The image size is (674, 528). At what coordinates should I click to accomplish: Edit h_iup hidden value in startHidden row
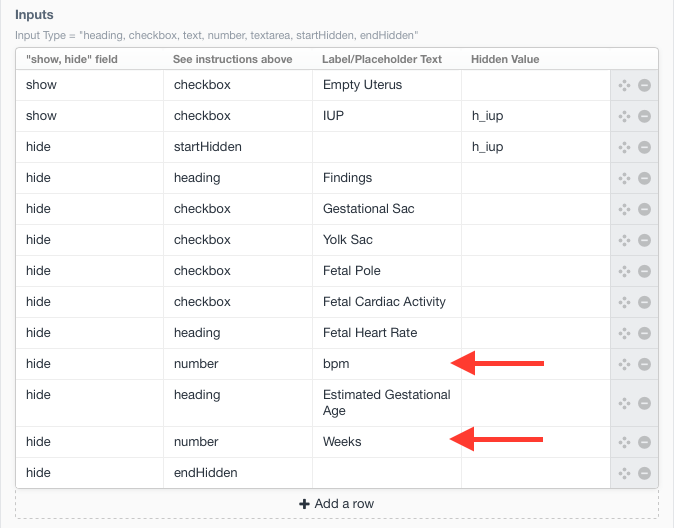coord(536,147)
